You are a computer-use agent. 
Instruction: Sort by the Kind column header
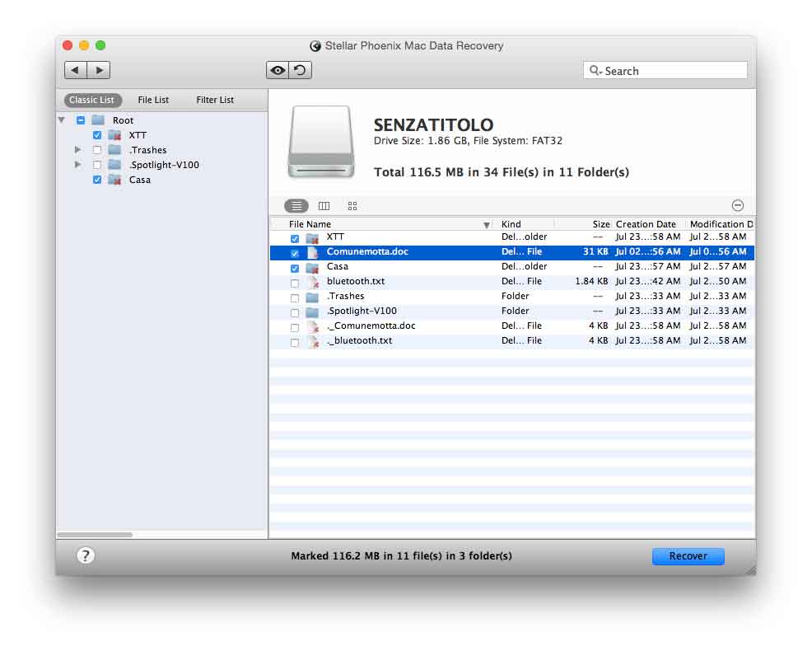[522, 224]
